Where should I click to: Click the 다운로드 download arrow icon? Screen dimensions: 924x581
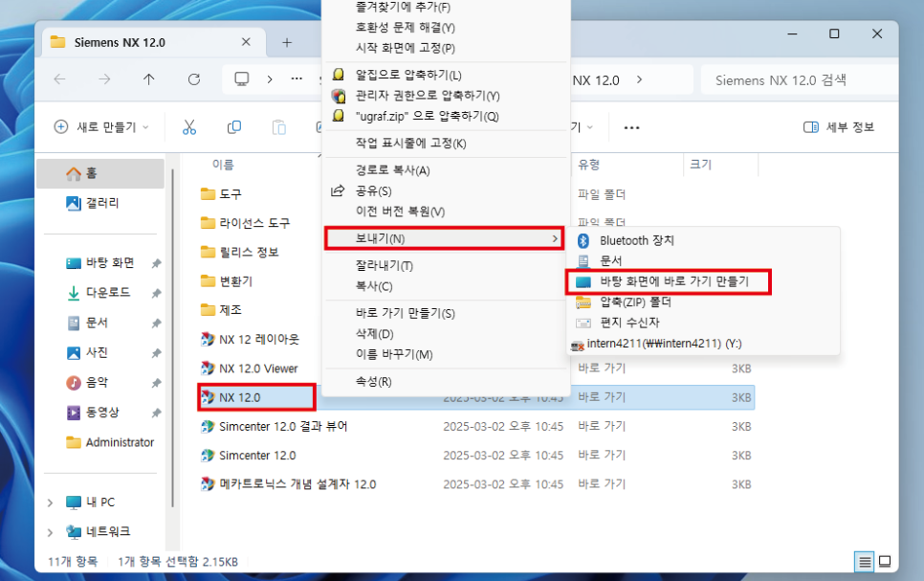pos(74,293)
